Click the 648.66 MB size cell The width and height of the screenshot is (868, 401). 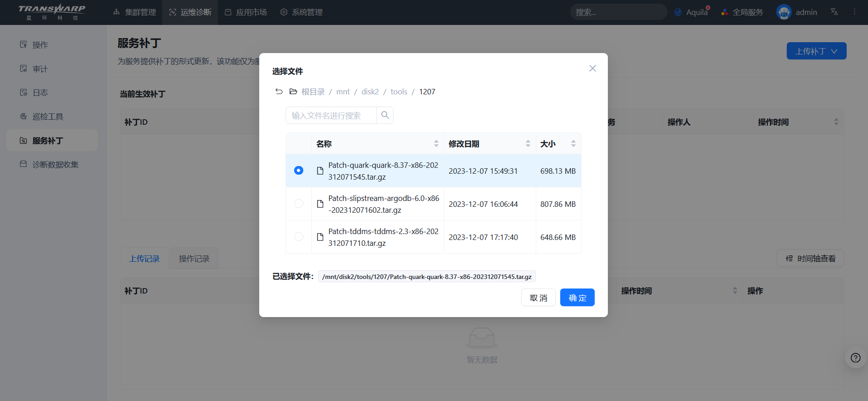558,237
